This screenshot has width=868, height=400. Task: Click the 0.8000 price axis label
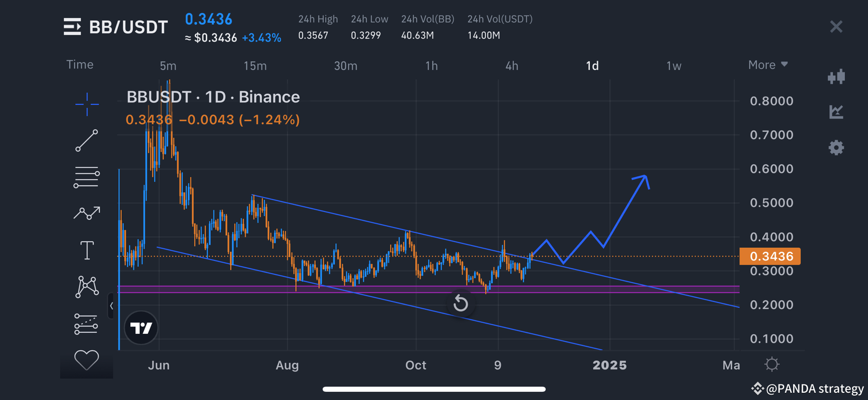(771, 101)
